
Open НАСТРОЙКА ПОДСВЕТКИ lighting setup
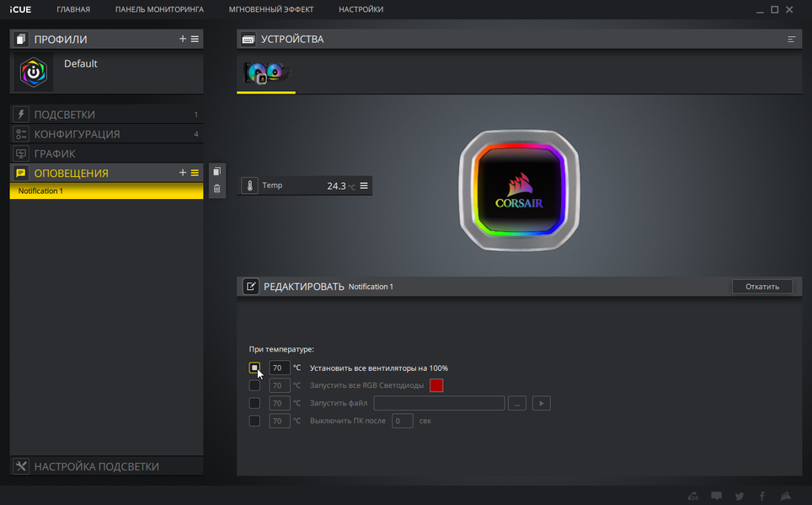point(106,466)
